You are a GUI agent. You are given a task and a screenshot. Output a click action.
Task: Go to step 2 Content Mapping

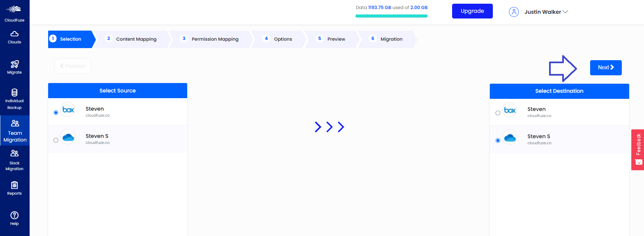point(132,39)
